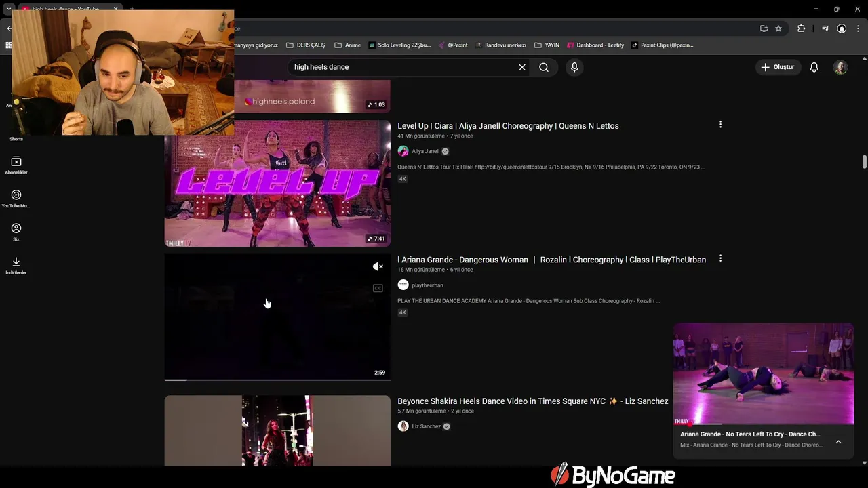This screenshot has height=488, width=868.
Task: Click the magnifier search button
Action: (544, 67)
